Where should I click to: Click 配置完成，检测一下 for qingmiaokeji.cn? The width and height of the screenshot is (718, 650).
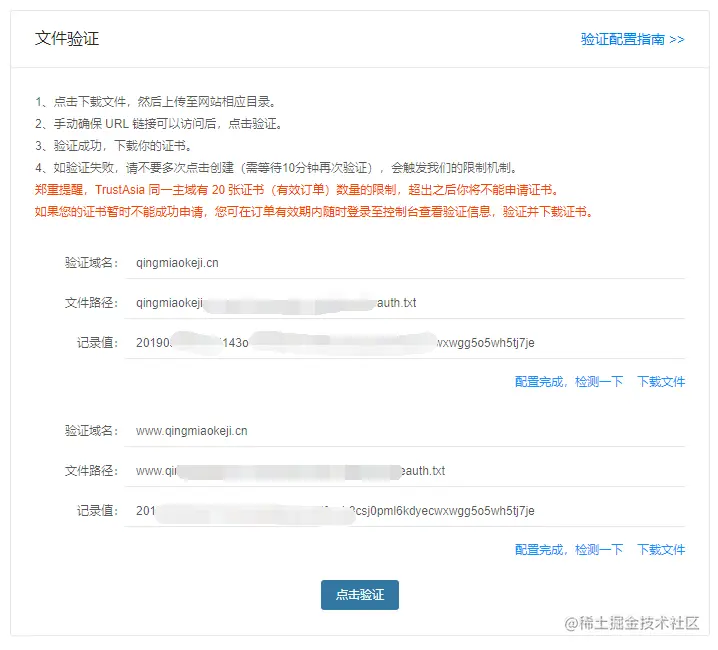tap(569, 382)
